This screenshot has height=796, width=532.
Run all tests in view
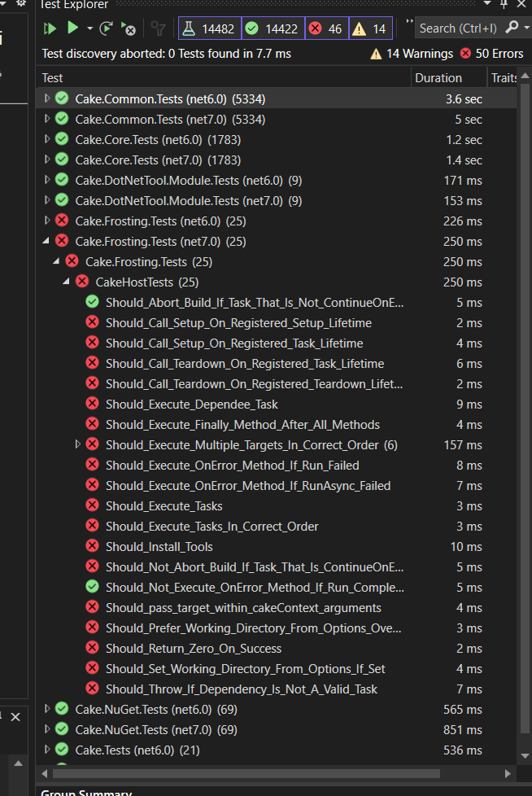50,28
